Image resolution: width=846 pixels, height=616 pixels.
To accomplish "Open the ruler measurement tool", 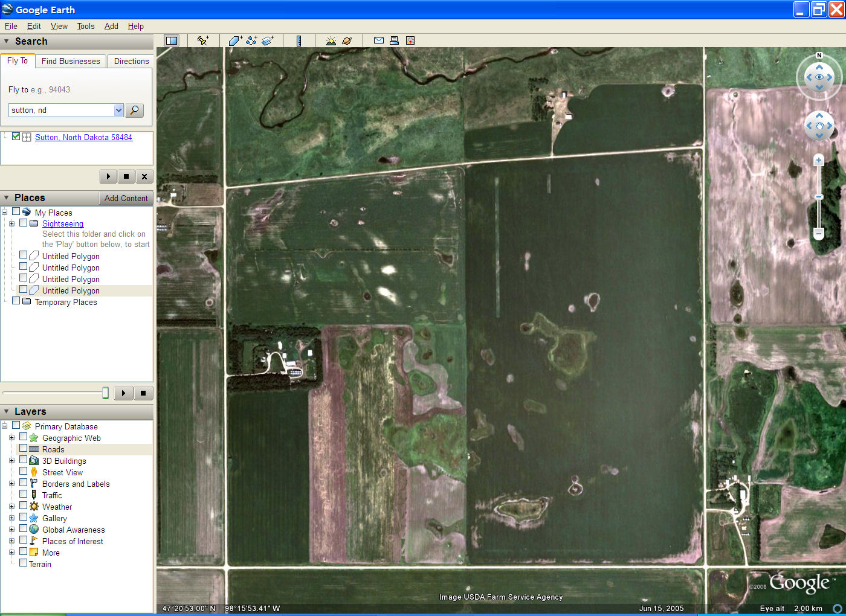I will tap(299, 40).
